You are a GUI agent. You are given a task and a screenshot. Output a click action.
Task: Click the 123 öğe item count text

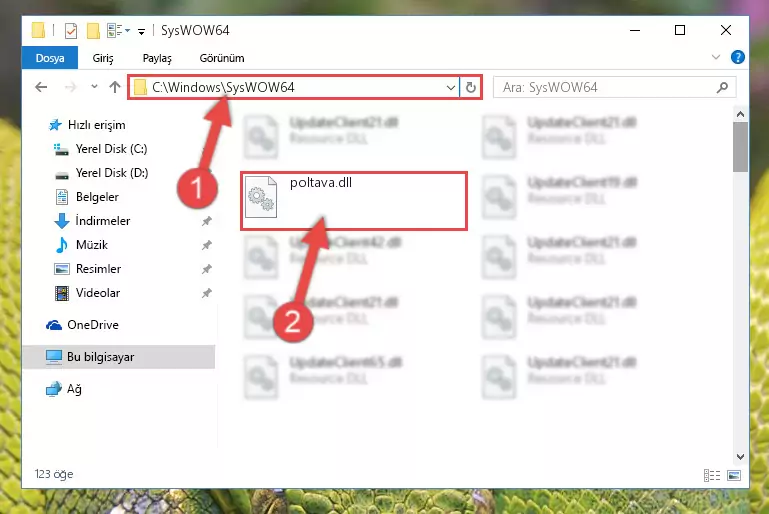tap(54, 474)
